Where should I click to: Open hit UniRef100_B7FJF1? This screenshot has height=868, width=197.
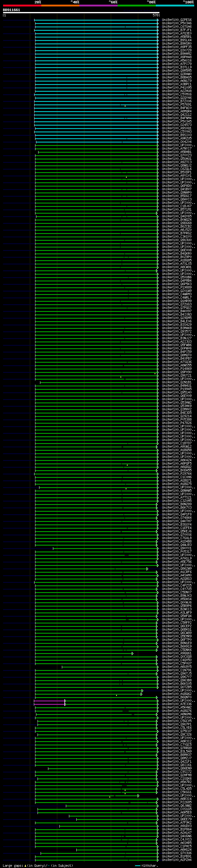pos(177,30)
